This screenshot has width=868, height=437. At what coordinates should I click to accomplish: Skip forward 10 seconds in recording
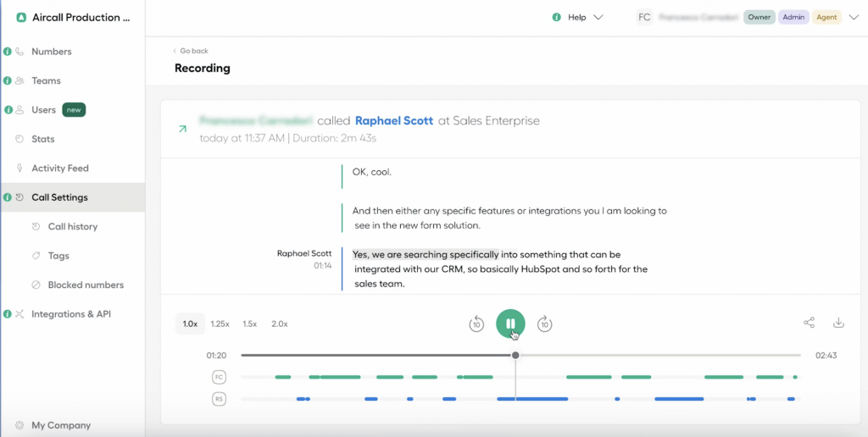coord(545,324)
